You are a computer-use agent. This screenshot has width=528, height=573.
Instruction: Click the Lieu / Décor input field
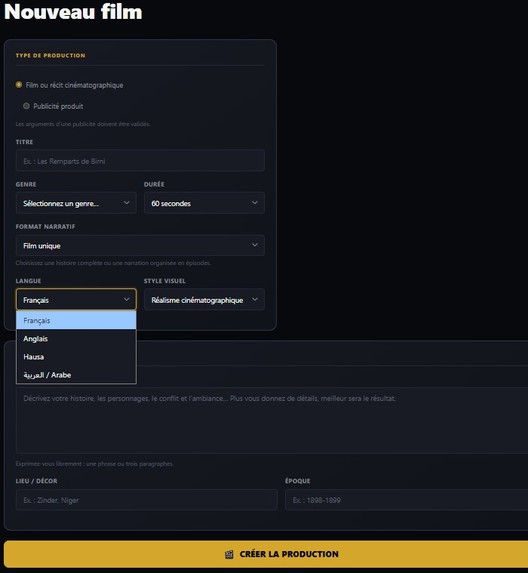[147, 500]
